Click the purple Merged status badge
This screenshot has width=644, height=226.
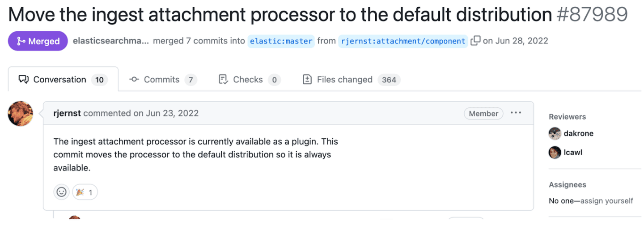click(38, 41)
